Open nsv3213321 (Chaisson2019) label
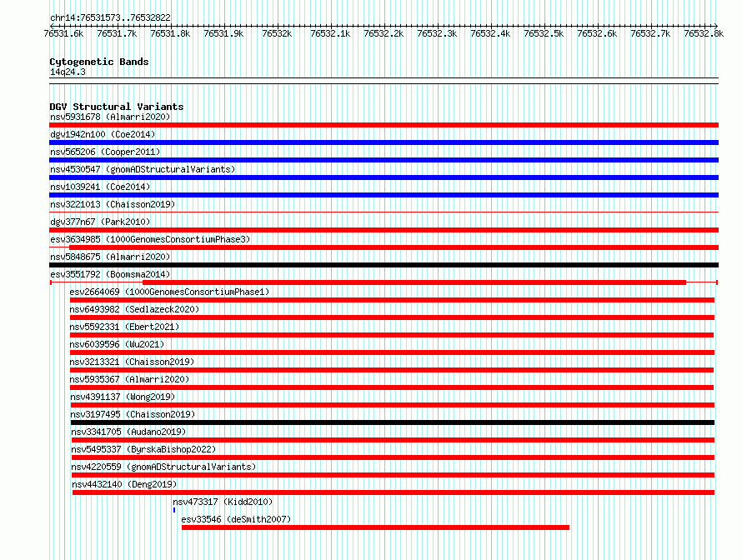Viewport: 742px width, 560px height. click(x=132, y=362)
